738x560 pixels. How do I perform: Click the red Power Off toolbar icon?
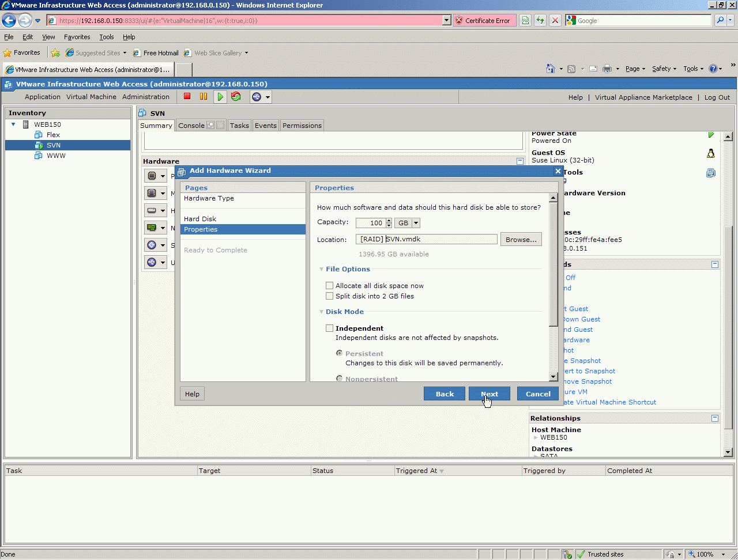point(187,96)
